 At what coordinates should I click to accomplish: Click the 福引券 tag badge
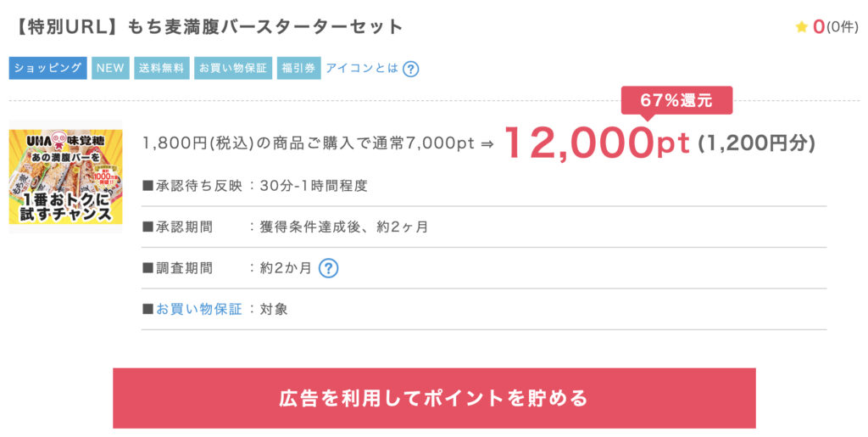299,68
